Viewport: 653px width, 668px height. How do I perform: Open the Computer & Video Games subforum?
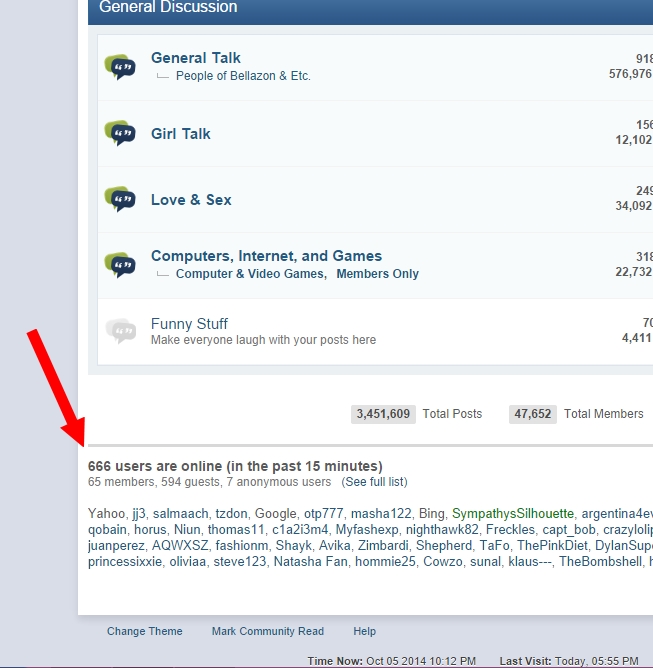coord(249,274)
